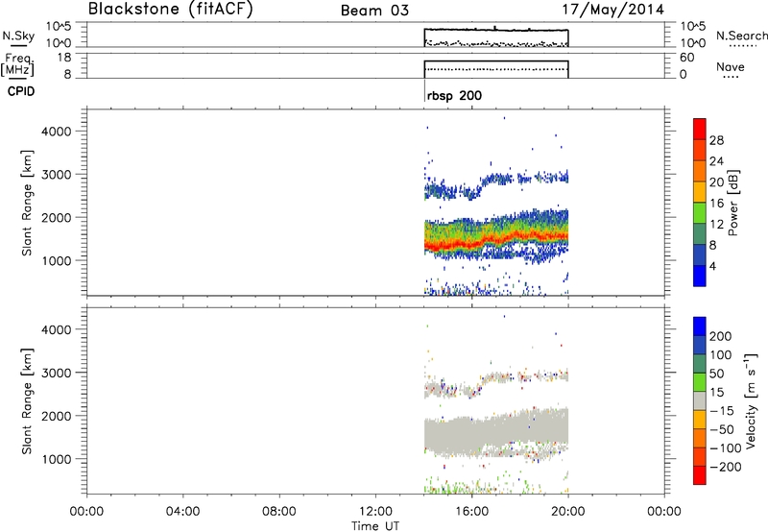Select the -200 velocity scale label

tap(726, 467)
